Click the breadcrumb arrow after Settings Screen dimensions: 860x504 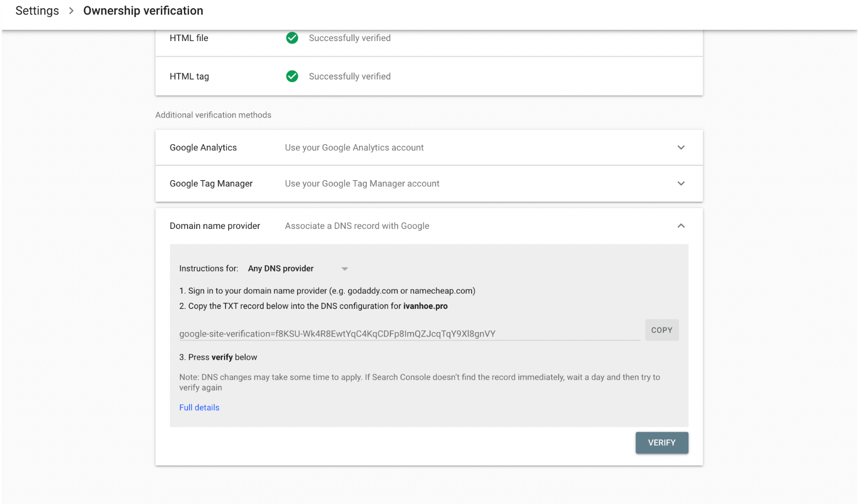click(x=71, y=11)
